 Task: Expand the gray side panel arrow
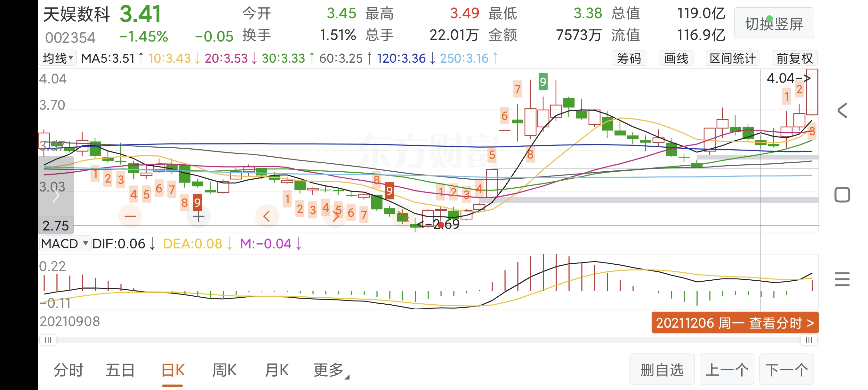click(56, 196)
